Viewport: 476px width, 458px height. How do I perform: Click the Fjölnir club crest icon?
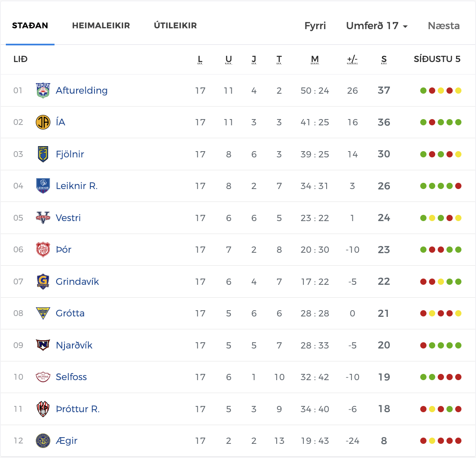pyautogui.click(x=43, y=154)
